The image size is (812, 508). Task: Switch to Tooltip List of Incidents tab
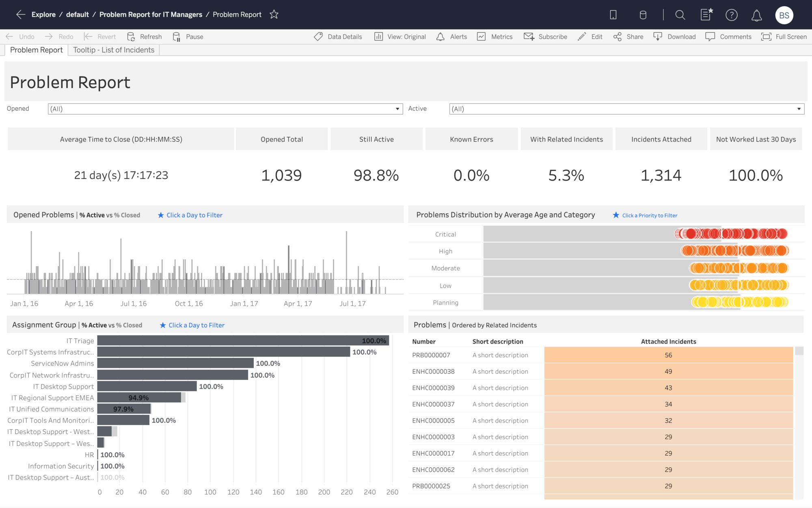114,50
